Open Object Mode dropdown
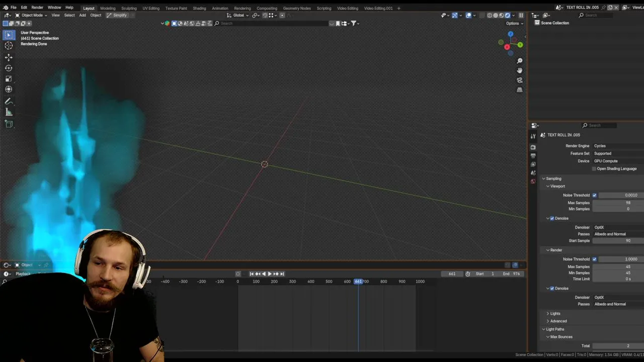The width and height of the screenshot is (644, 362). (x=31, y=15)
